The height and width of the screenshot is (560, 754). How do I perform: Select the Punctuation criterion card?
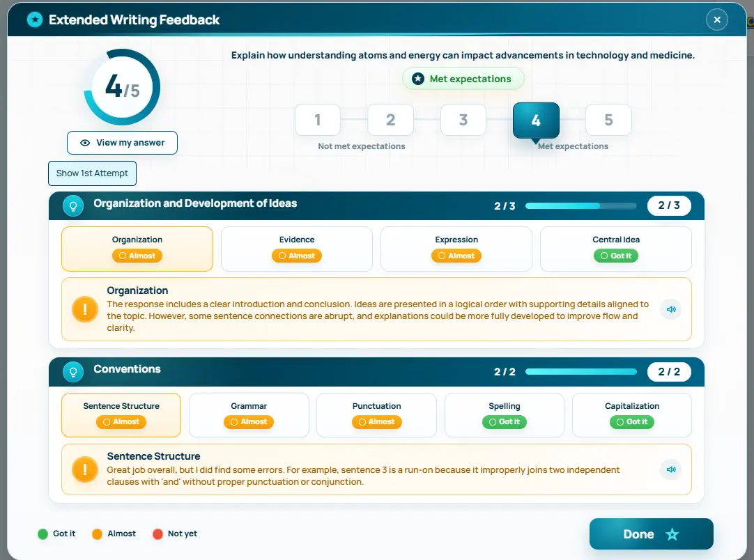[376, 415]
